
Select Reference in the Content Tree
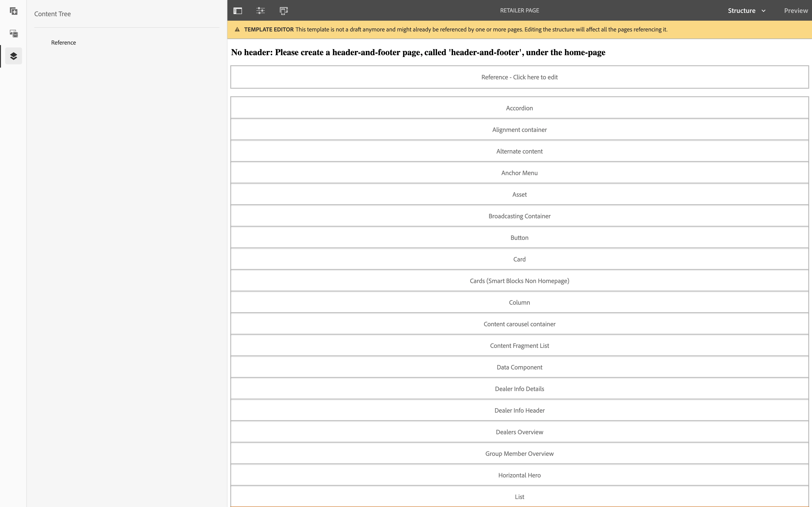click(x=63, y=42)
